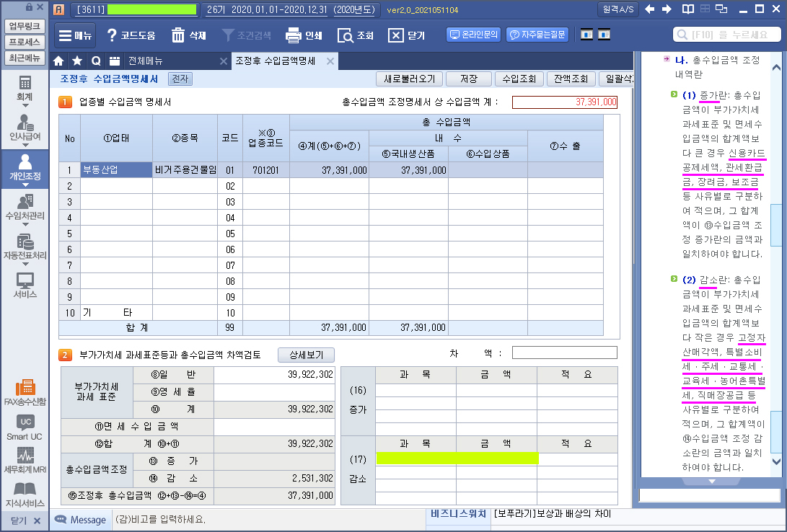Screen dimensions: 787x532
Task: Open the 최근메뉴 recent menu
Action: tap(25, 58)
